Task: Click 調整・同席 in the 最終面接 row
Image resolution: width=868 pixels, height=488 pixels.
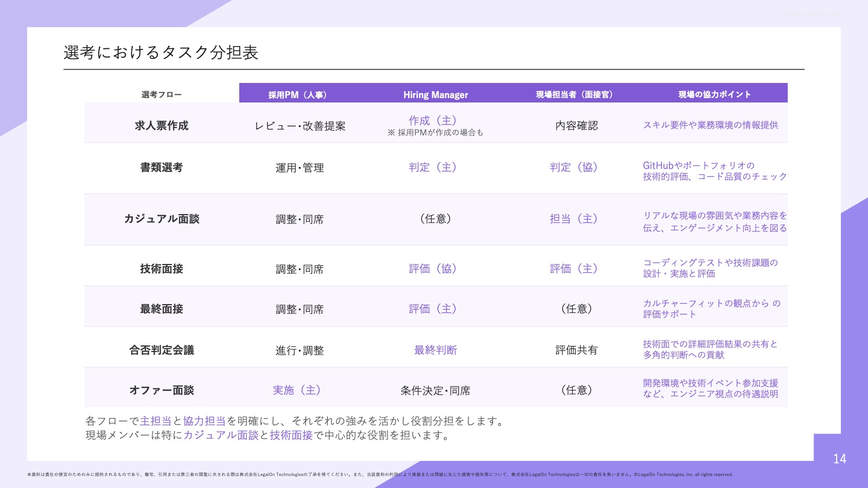Action: 299,310
